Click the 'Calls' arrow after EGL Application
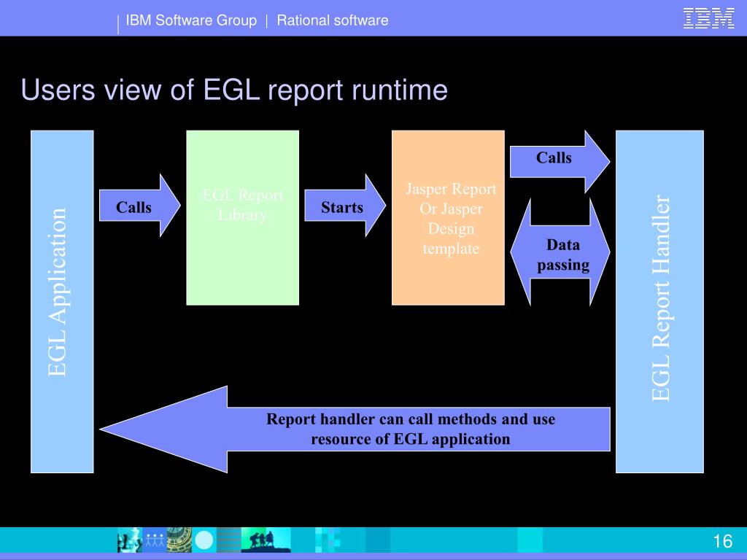 pyautogui.click(x=140, y=206)
